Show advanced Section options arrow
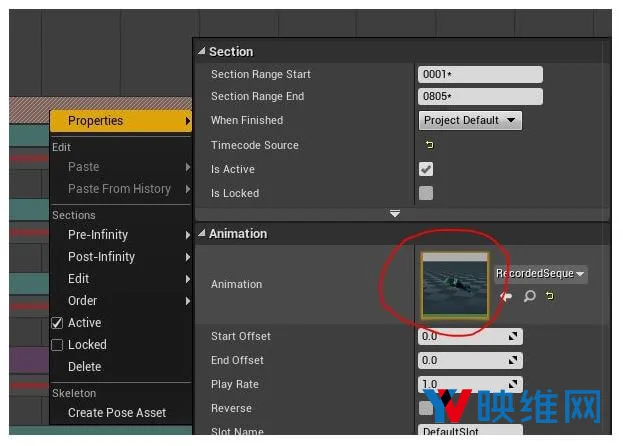 pyautogui.click(x=395, y=214)
